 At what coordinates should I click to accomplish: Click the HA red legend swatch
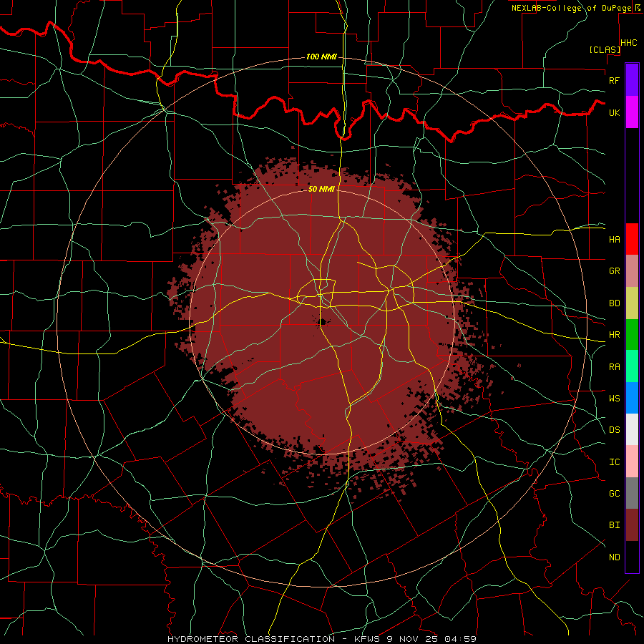[632, 239]
